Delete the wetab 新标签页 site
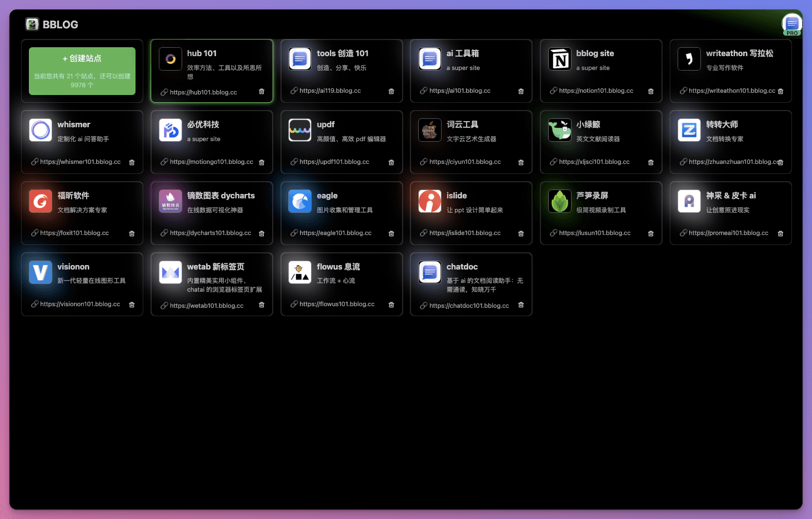Image resolution: width=812 pixels, height=519 pixels. pyautogui.click(x=262, y=305)
